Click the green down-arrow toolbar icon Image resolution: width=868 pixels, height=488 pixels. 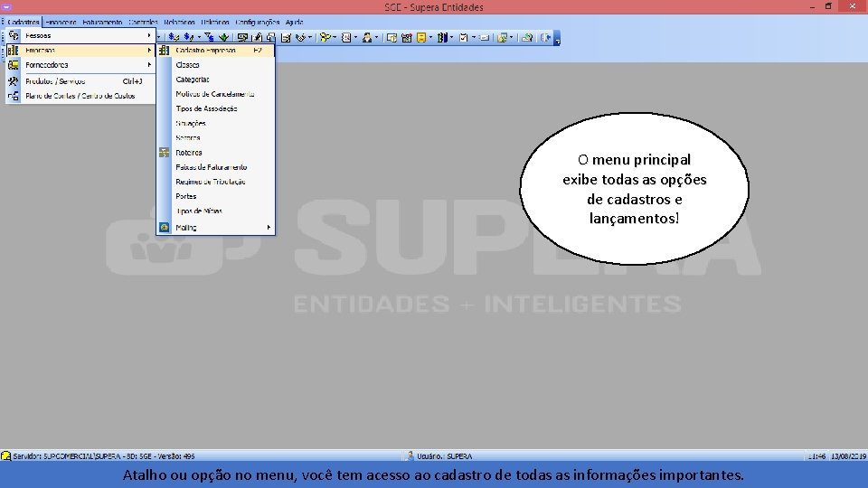point(223,38)
